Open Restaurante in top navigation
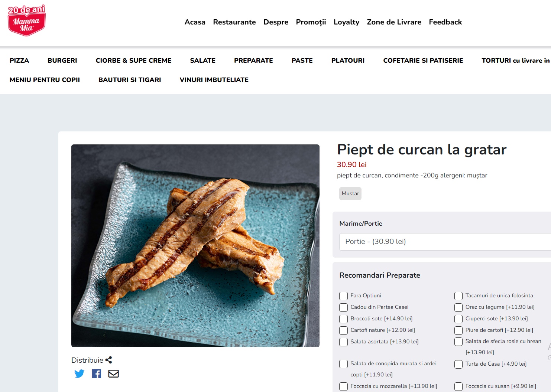Screen dimensions: 551x392 [x=234, y=22]
